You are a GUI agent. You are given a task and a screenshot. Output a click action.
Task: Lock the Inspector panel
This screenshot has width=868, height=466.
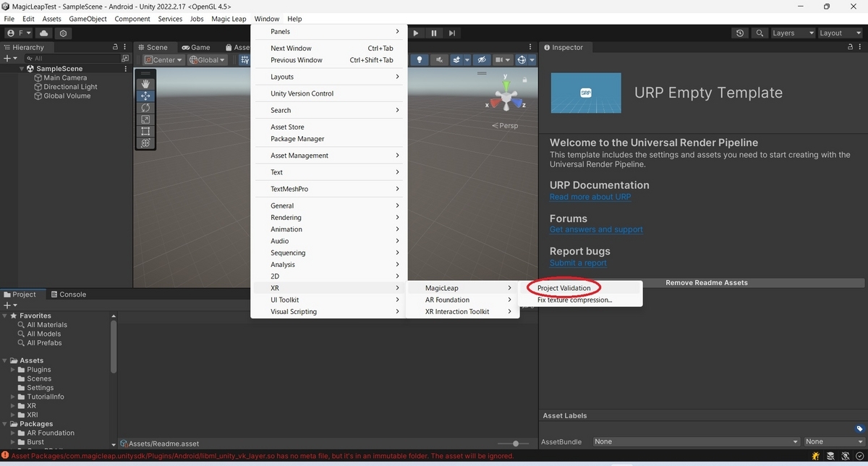coord(850,47)
